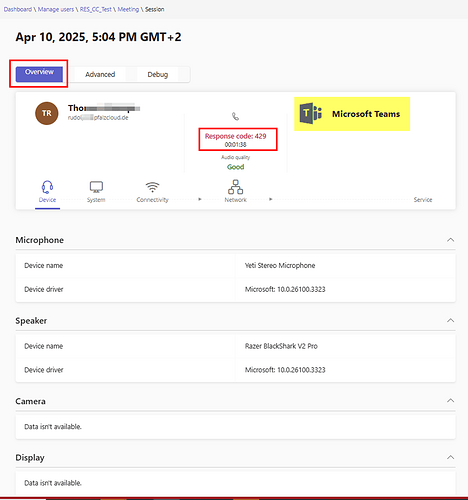Collapse the Display section

(x=450, y=457)
